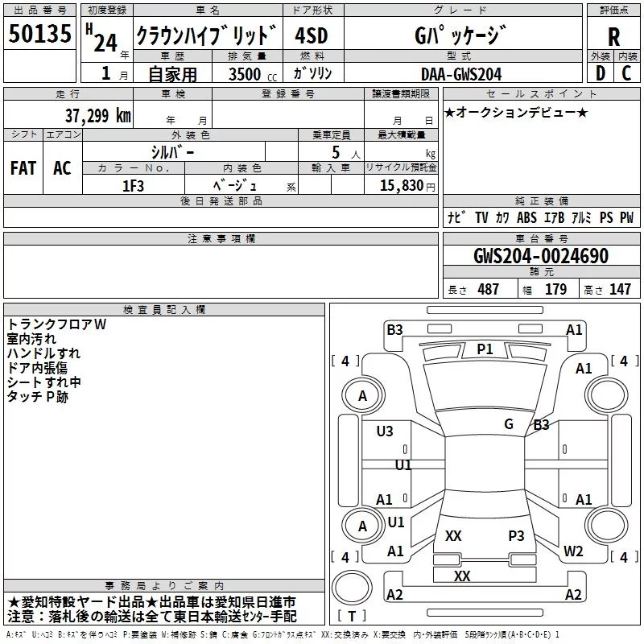Click the interior rating C
Screen dimensions: 644x644
pyautogui.click(x=626, y=73)
